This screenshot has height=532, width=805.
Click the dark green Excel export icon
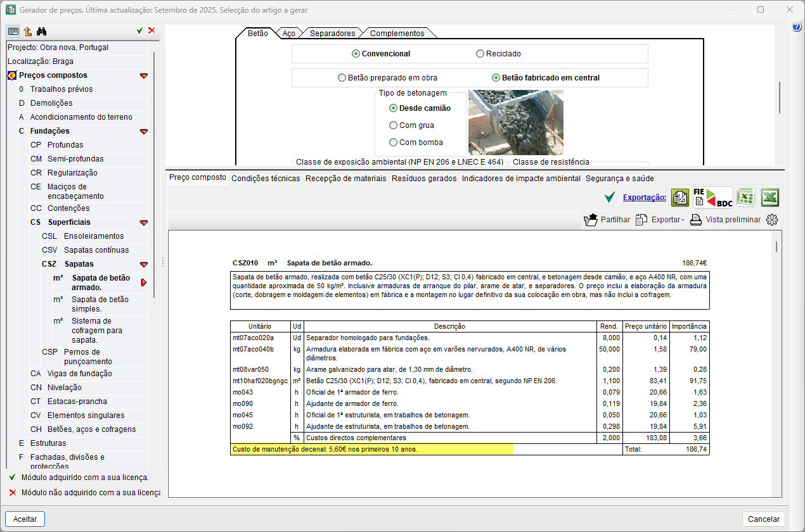(770, 198)
